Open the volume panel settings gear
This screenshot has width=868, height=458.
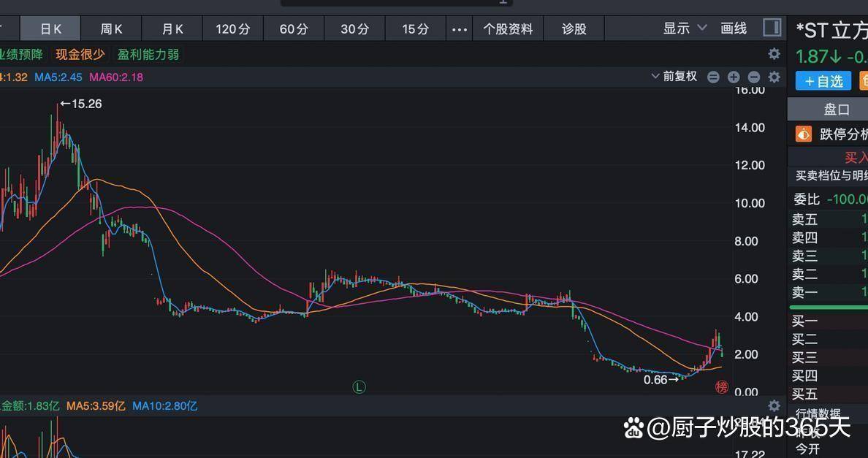(x=774, y=405)
